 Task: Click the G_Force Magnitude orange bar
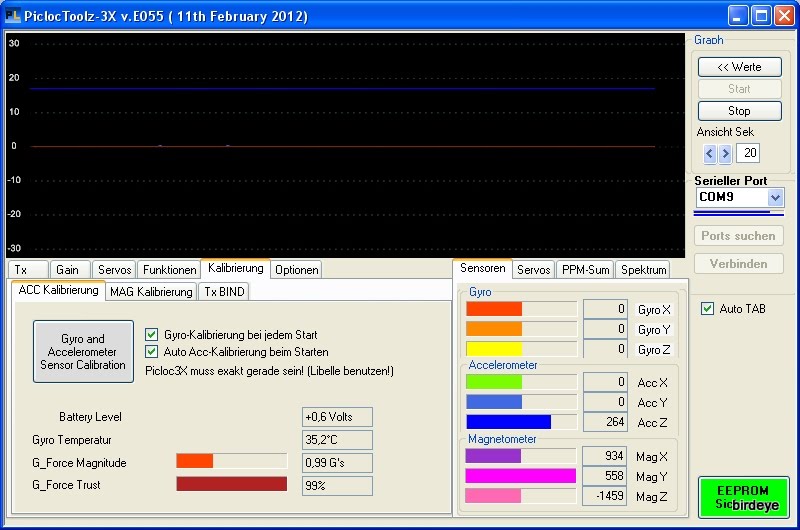[x=195, y=461]
